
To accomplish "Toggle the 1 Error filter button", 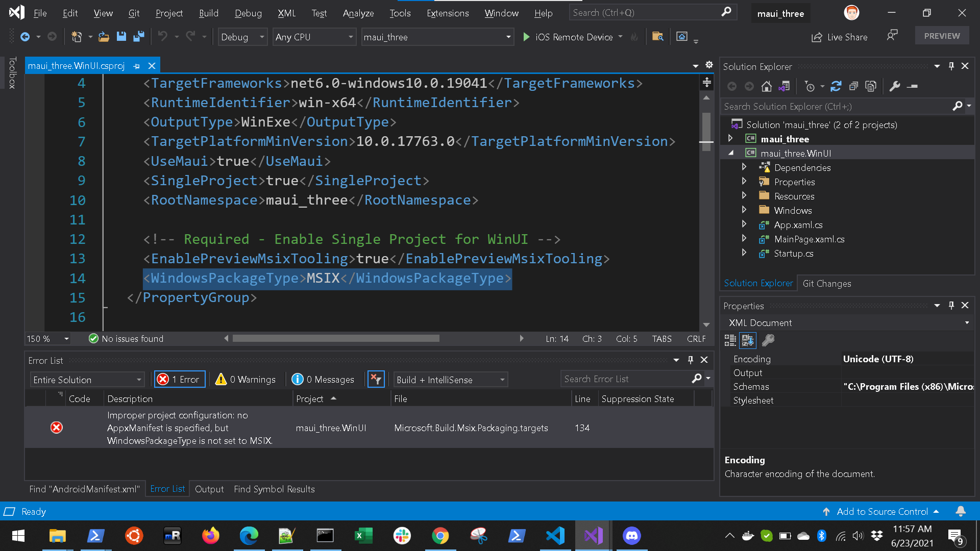I will pos(179,379).
